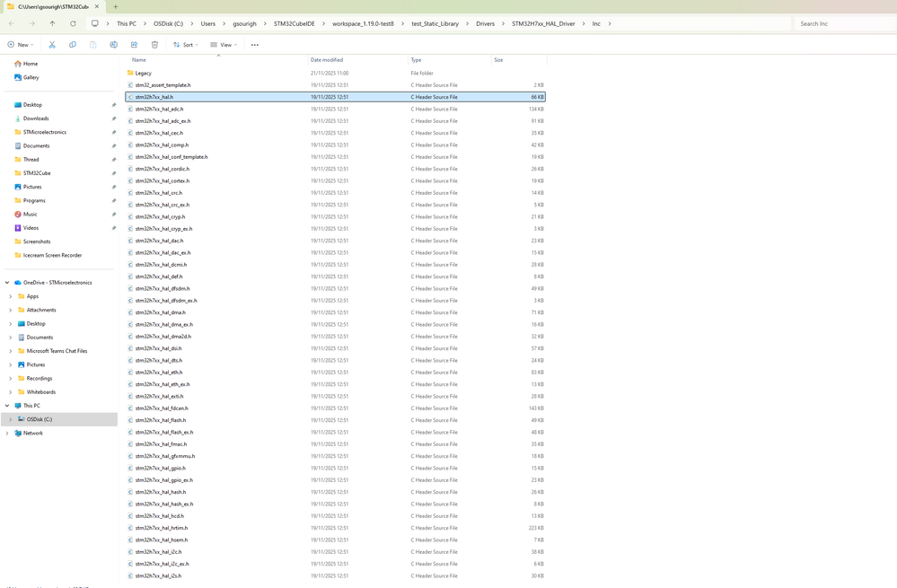Open a new tab with plus icon
The image size is (897, 588).
tap(116, 7)
